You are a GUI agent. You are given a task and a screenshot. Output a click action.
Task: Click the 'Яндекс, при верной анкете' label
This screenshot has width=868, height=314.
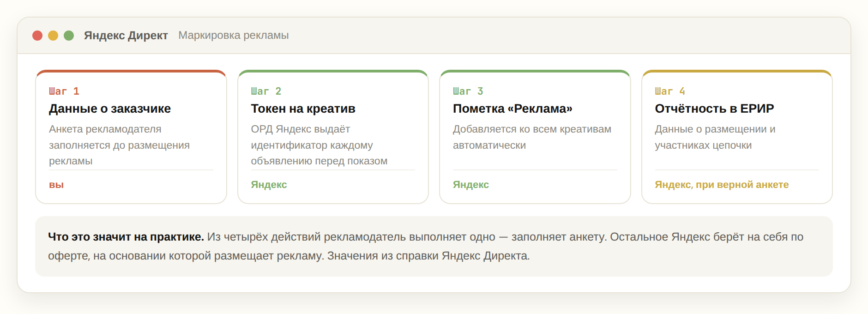pos(722,185)
